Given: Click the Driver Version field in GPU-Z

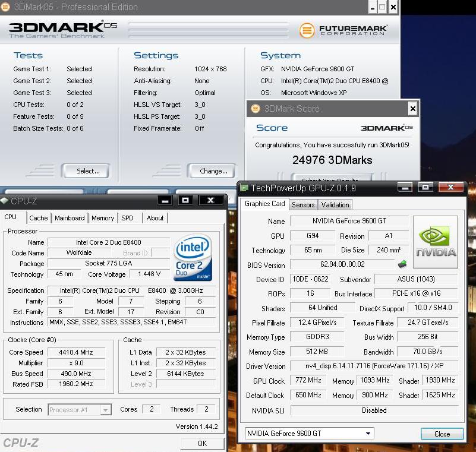Looking at the screenshot, I should pyautogui.click(x=374, y=366).
